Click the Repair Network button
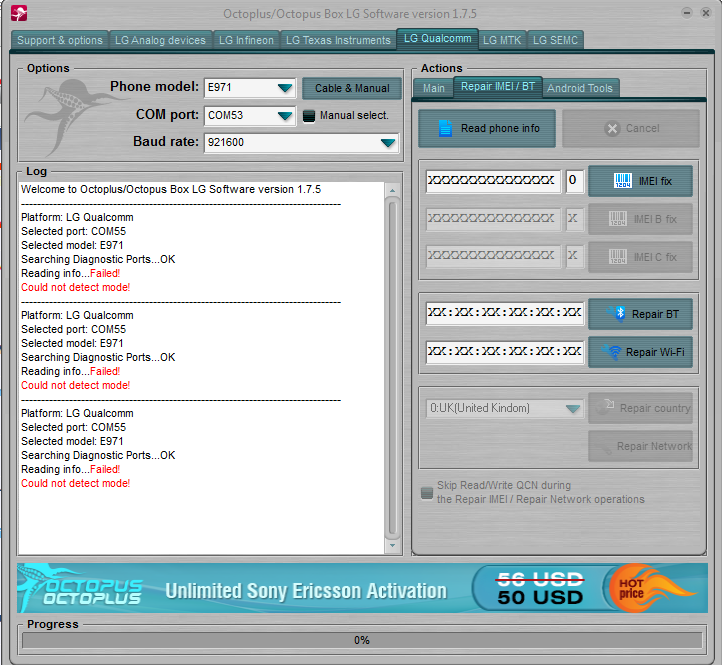The height and width of the screenshot is (665, 722). 640,446
